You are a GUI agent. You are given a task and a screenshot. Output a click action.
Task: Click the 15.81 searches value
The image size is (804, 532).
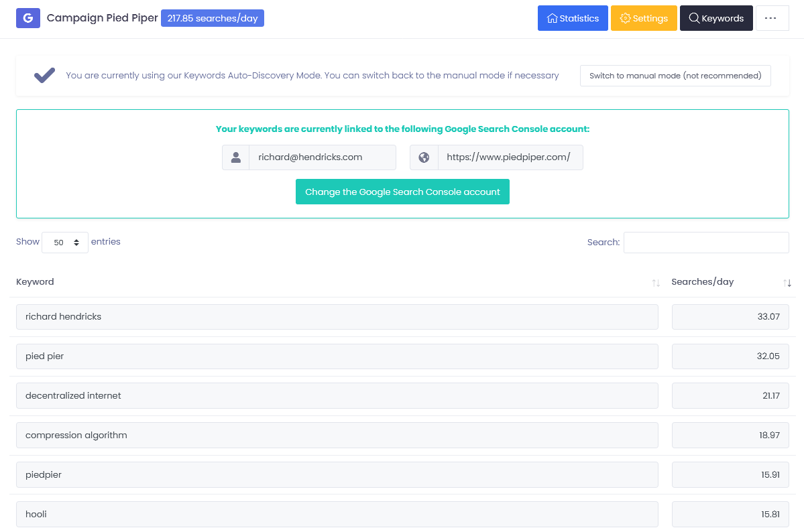pyautogui.click(x=730, y=514)
